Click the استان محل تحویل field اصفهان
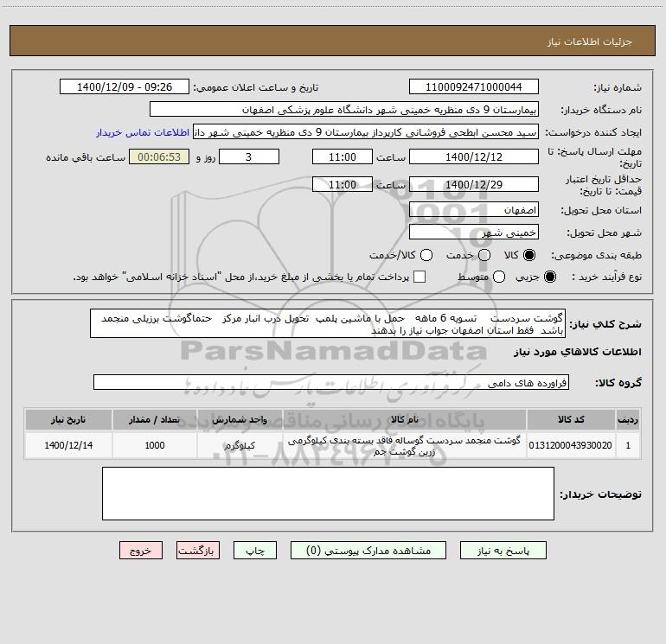The image size is (666, 644). [474, 210]
